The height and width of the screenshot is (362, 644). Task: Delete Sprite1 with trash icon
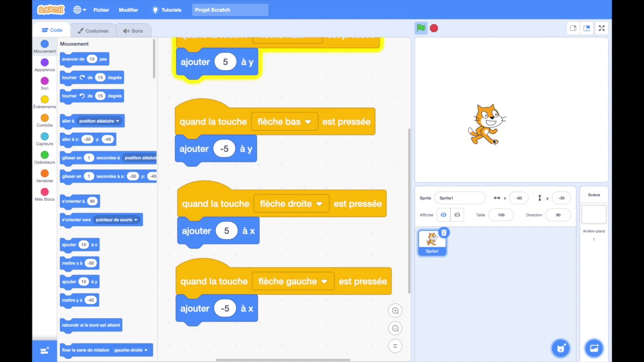tap(443, 233)
